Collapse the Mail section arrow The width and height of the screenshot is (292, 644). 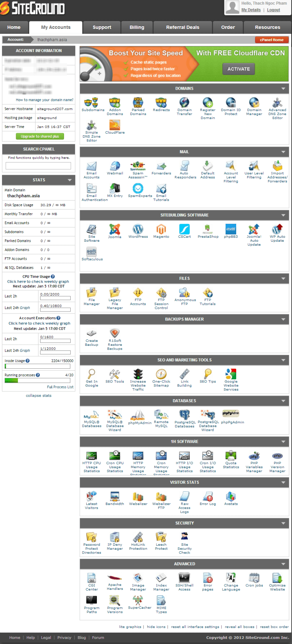[x=283, y=152]
